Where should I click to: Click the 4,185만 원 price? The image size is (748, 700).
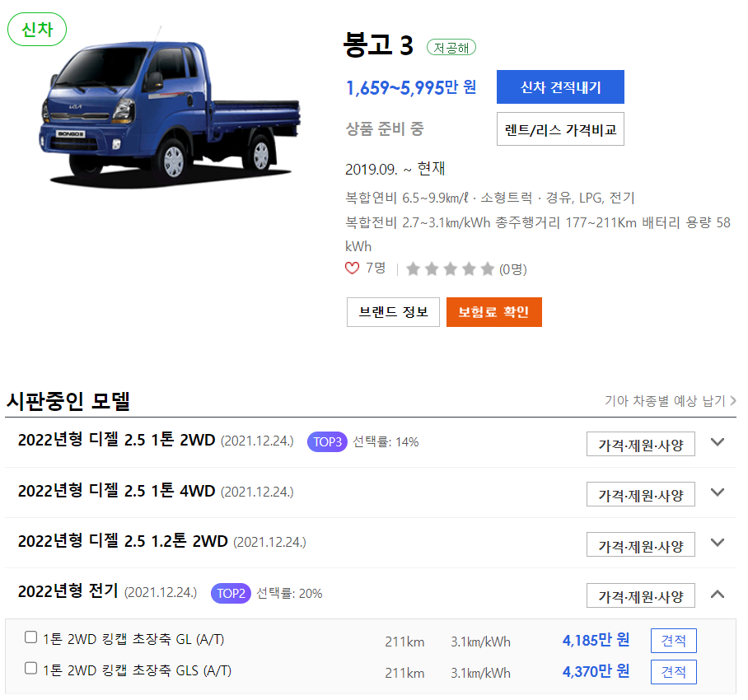coord(596,640)
